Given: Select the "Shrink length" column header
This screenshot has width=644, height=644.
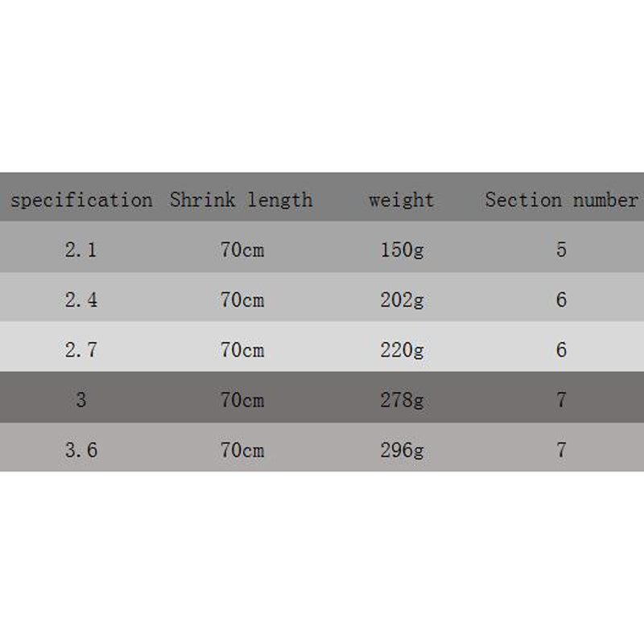Looking at the screenshot, I should [x=241, y=200].
